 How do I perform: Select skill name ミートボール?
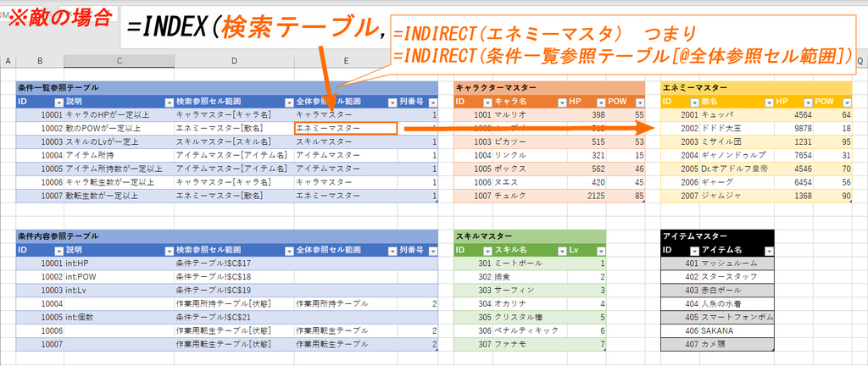[x=530, y=263]
